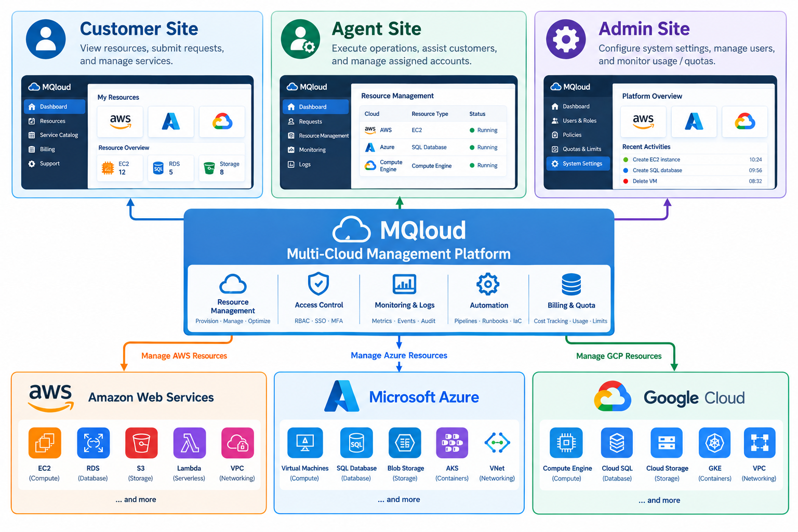Viewport: 798px width, 532px height.
Task: Click the GKE containers icon
Action: click(x=715, y=443)
